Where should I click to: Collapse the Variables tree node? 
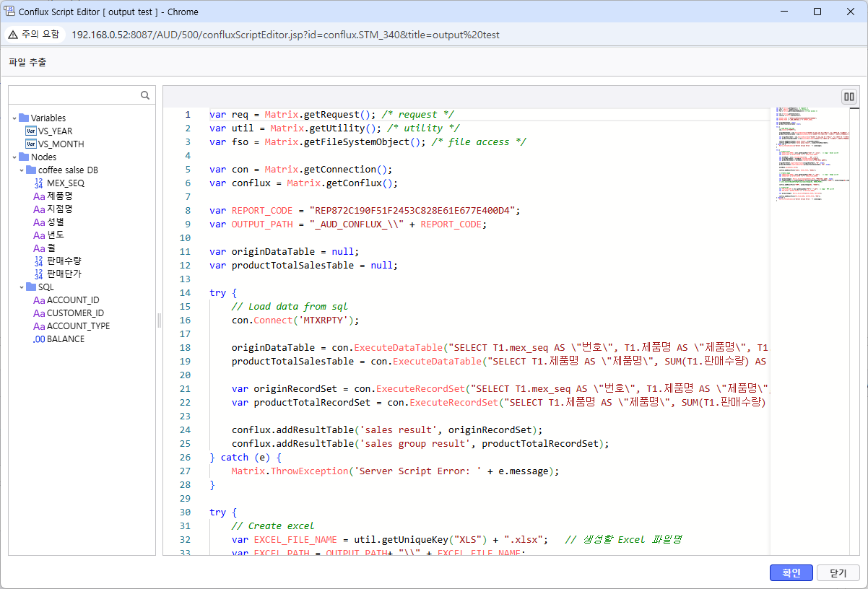pyautogui.click(x=14, y=118)
